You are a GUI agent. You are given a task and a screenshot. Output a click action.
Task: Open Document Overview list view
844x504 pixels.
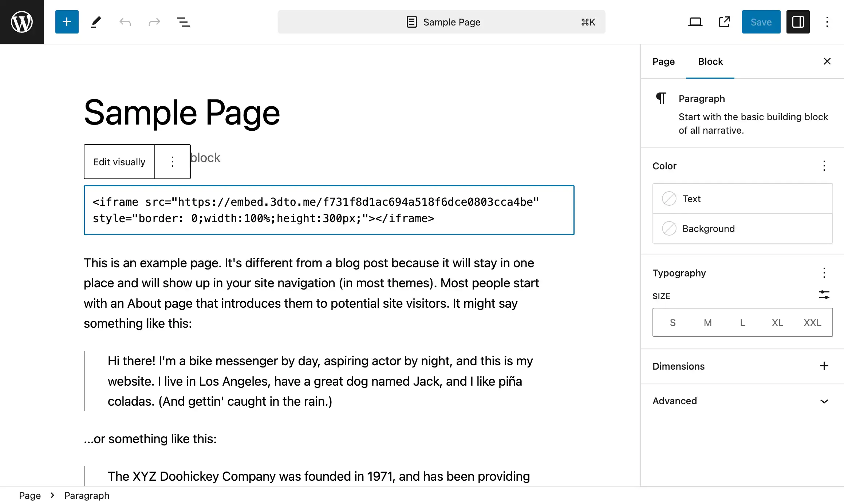[183, 22]
